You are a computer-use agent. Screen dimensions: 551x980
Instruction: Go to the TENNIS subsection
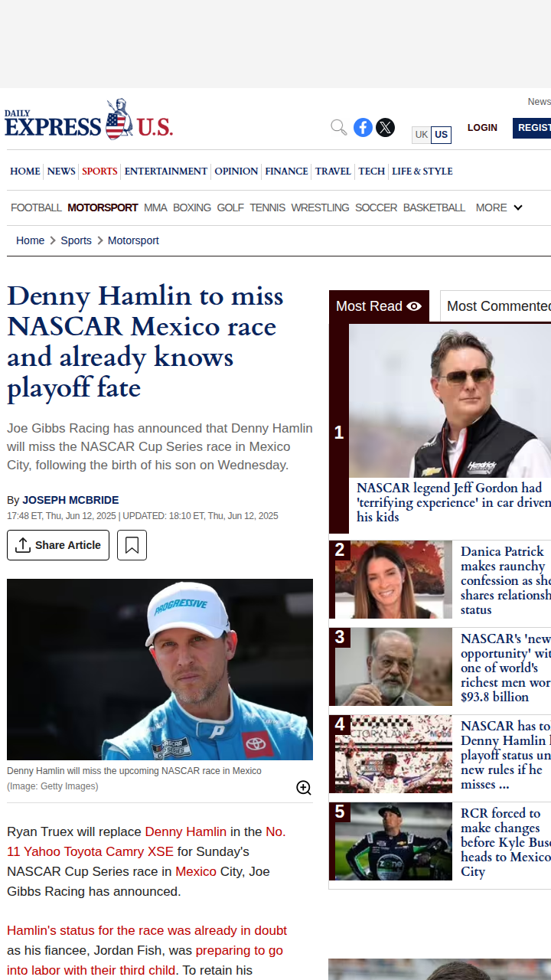point(267,207)
